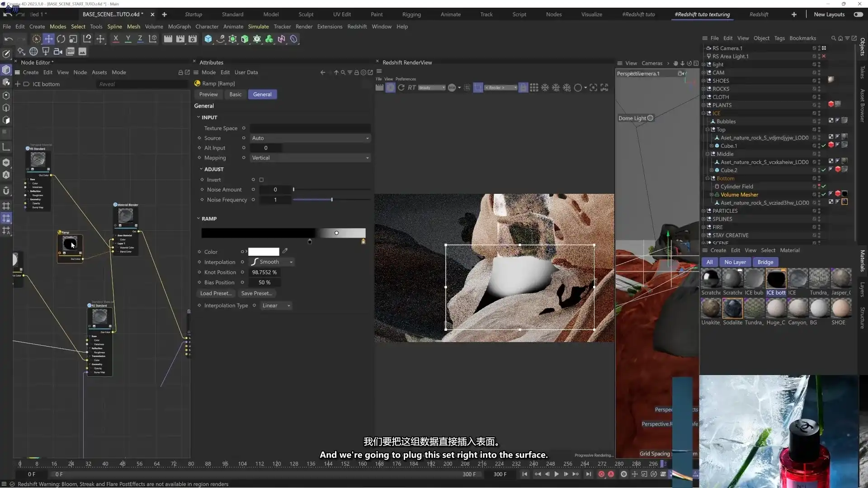The image size is (868, 488).
Task: Click the Load Preset button
Action: (216, 293)
